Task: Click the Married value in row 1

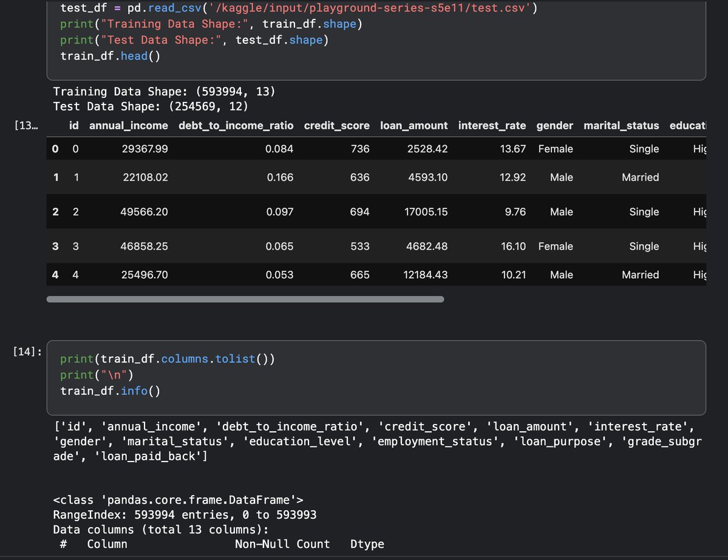Action: click(641, 177)
